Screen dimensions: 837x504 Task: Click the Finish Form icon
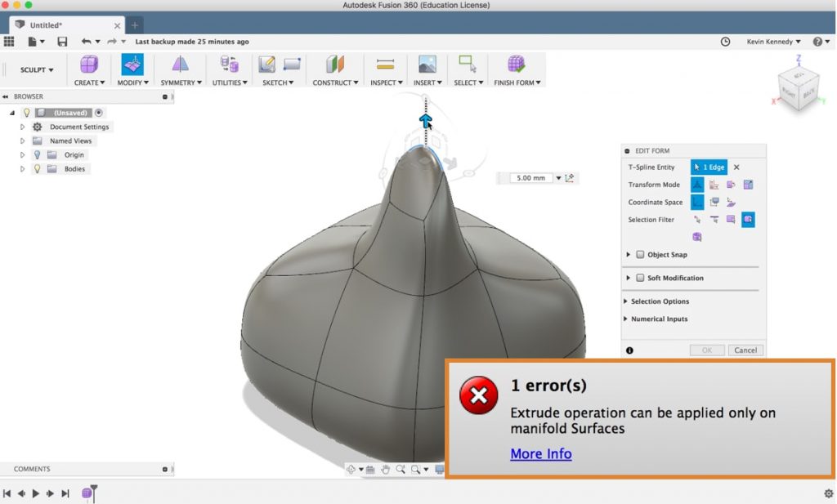[517, 65]
